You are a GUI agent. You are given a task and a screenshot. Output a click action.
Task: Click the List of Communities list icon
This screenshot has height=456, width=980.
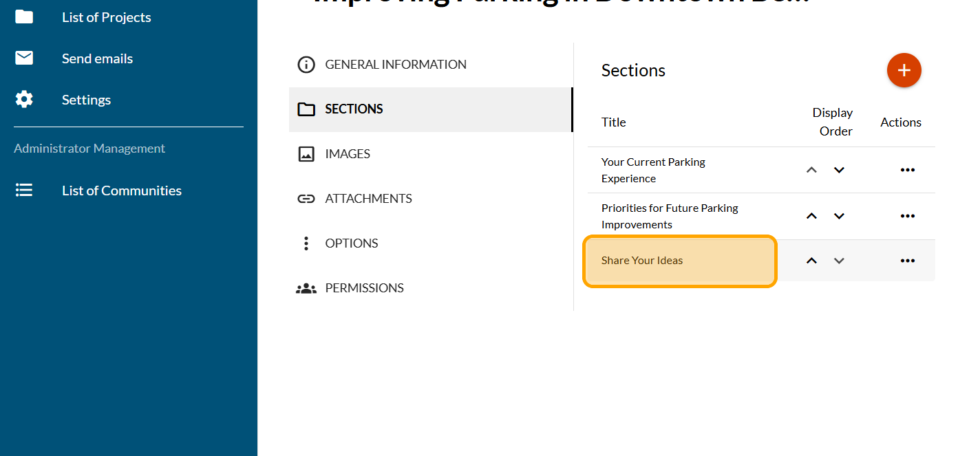coord(24,191)
